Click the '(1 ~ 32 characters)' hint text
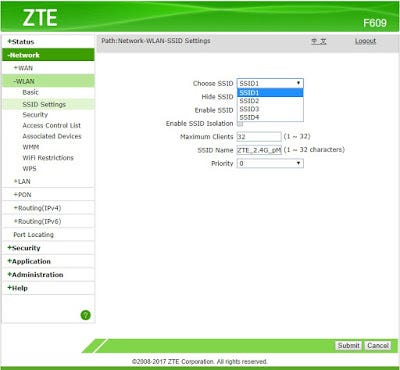The image size is (400, 370). (x=314, y=150)
